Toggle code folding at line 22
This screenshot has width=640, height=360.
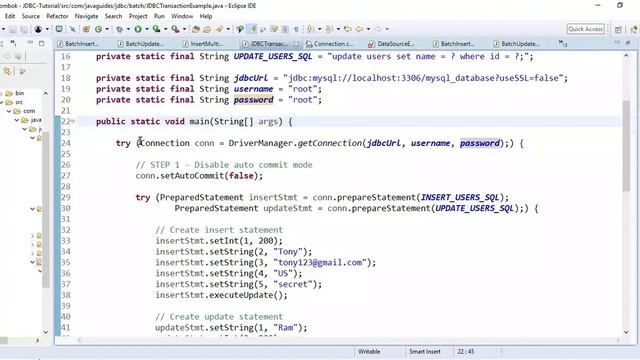(73, 121)
